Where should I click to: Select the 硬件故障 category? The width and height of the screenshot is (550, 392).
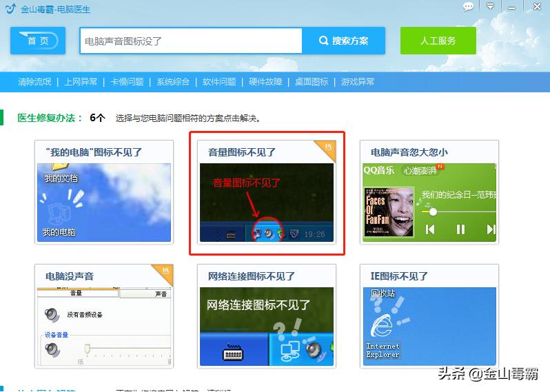265,82
